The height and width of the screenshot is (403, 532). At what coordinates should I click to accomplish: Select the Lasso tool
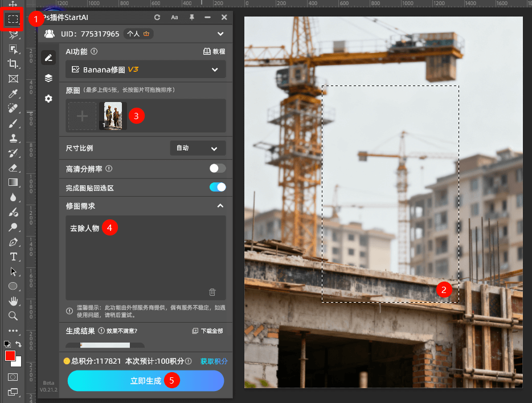click(13, 34)
